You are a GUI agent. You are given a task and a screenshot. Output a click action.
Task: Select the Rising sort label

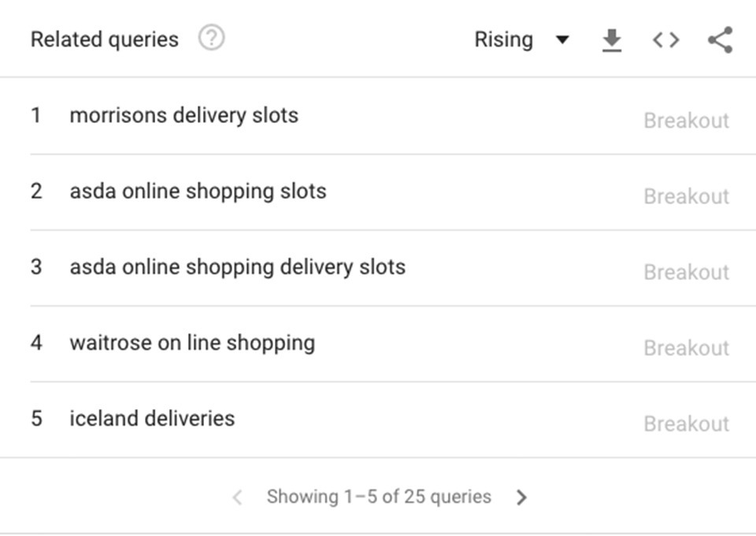[x=503, y=39]
